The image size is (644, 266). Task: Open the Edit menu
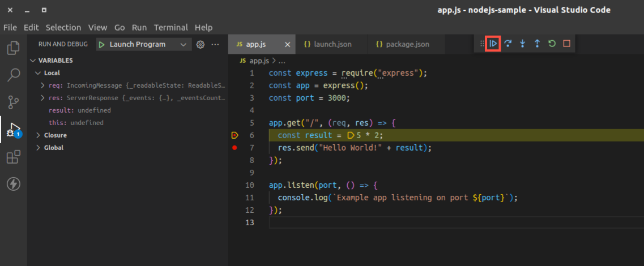coord(31,28)
